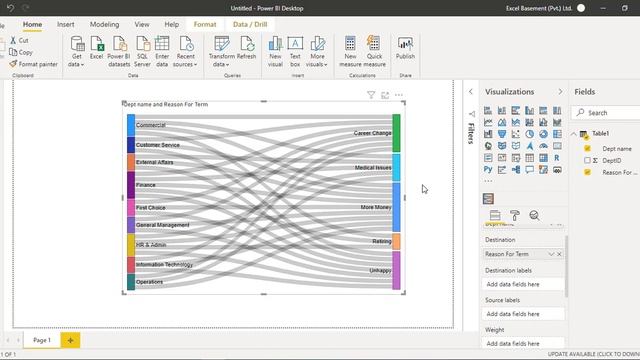This screenshot has height=360, width=640.
Task: Click the Copy button
Action: (x=21, y=52)
